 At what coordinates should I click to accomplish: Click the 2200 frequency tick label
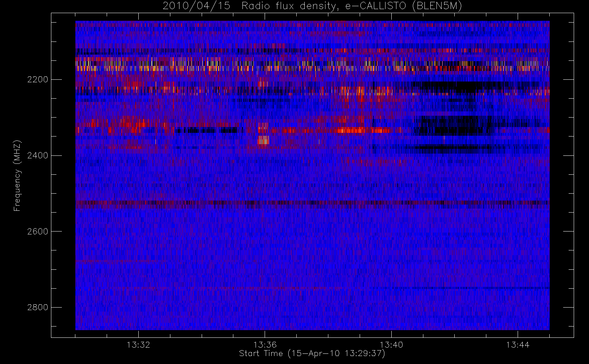pyautogui.click(x=37, y=79)
